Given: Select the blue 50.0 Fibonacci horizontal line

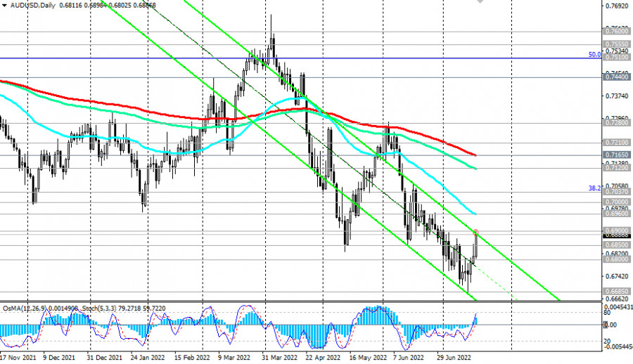Looking at the screenshot, I should tap(301, 58).
